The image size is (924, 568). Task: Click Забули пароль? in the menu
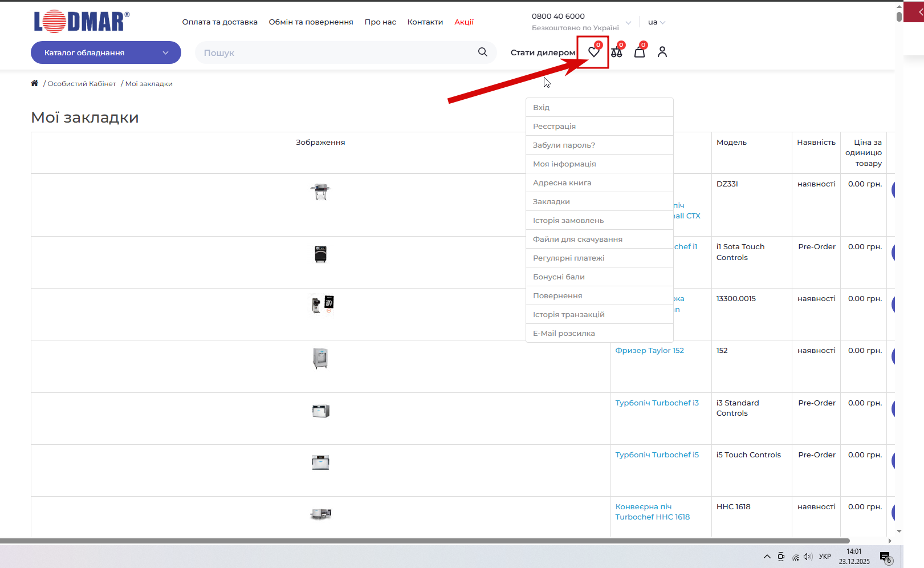coord(600,145)
